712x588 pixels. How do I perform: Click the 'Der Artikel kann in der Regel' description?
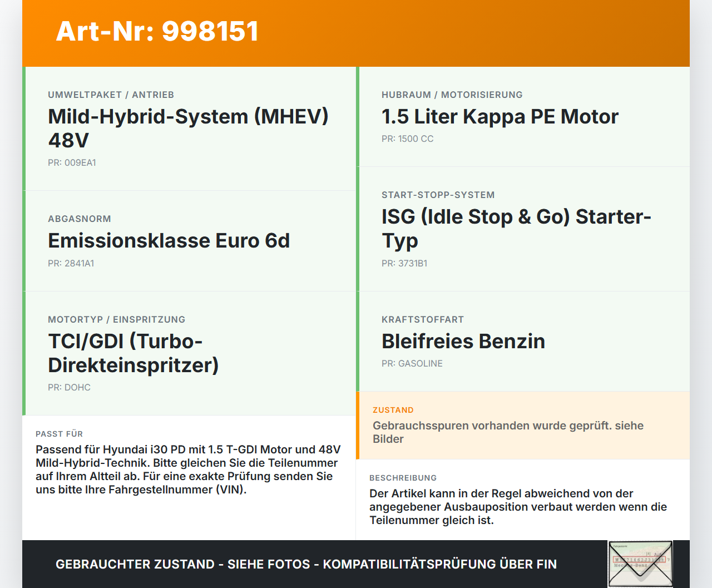(518, 507)
